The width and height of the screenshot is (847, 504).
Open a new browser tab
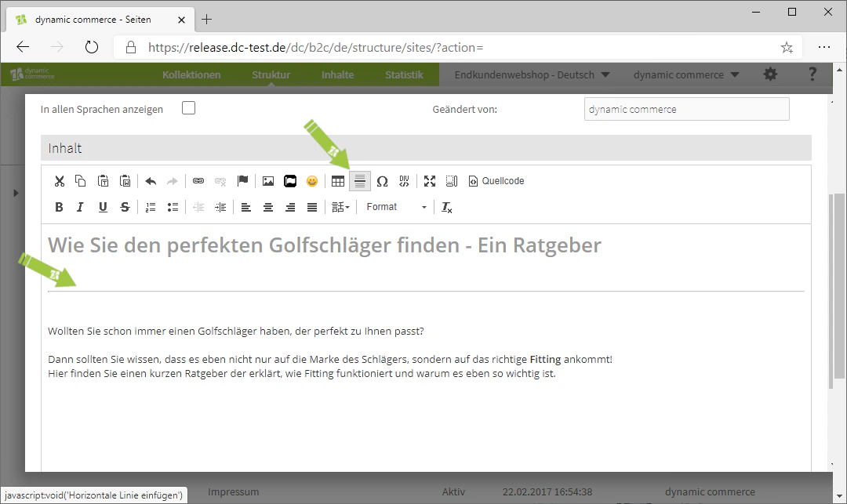(206, 20)
